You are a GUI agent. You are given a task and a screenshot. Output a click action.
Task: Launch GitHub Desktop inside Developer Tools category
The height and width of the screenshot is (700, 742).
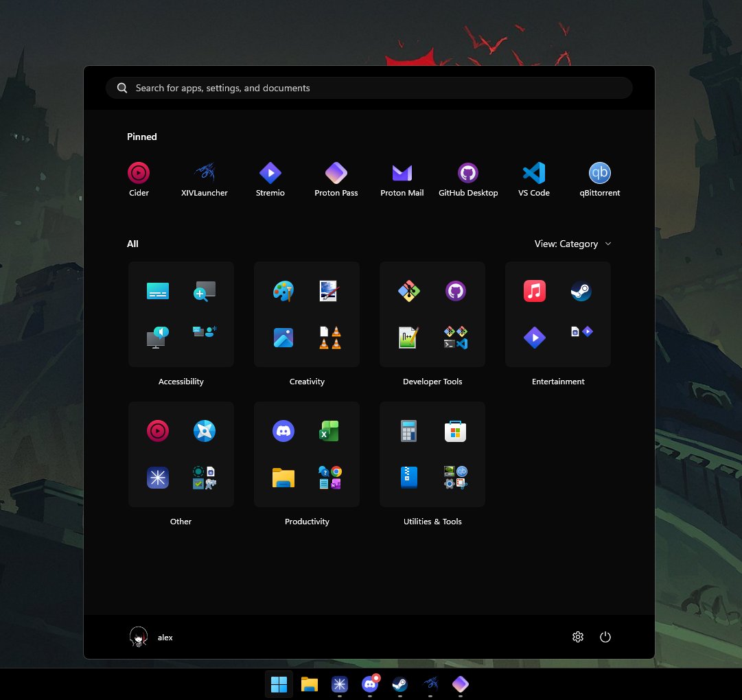click(456, 291)
